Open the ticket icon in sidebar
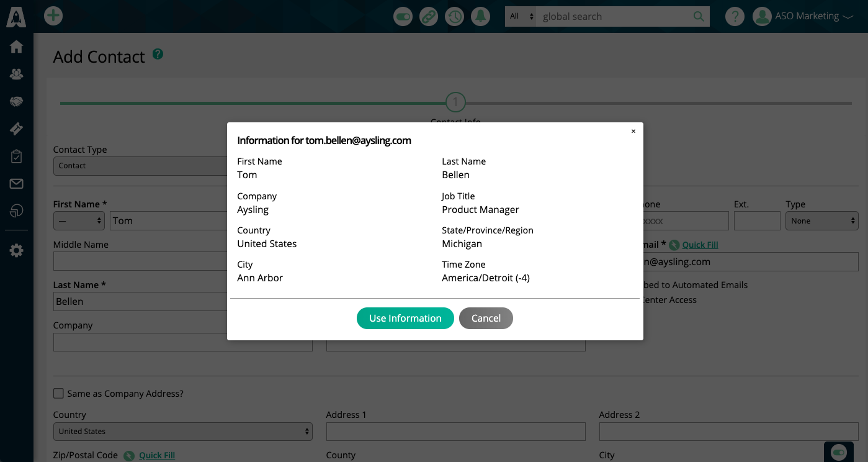868x462 pixels. click(x=17, y=129)
